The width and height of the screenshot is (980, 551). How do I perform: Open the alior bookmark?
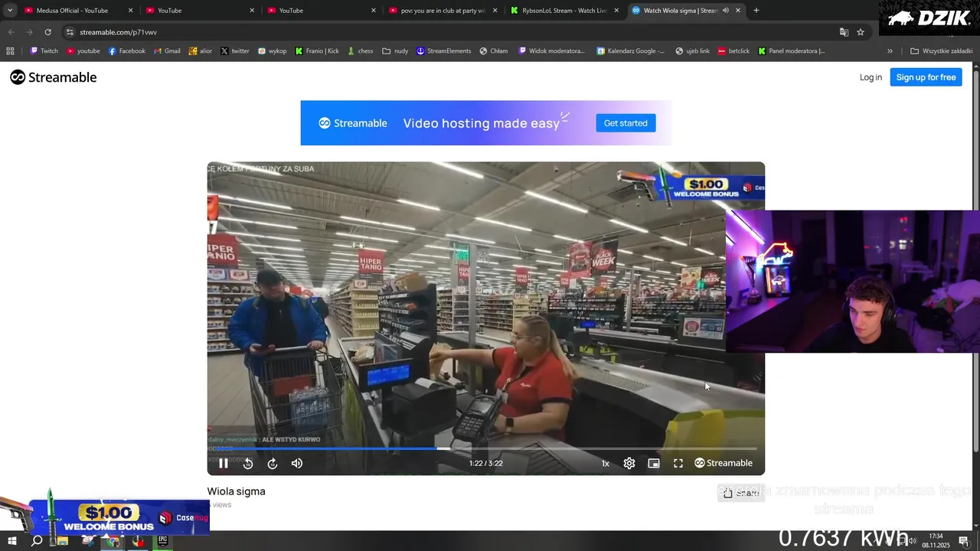[x=201, y=51]
